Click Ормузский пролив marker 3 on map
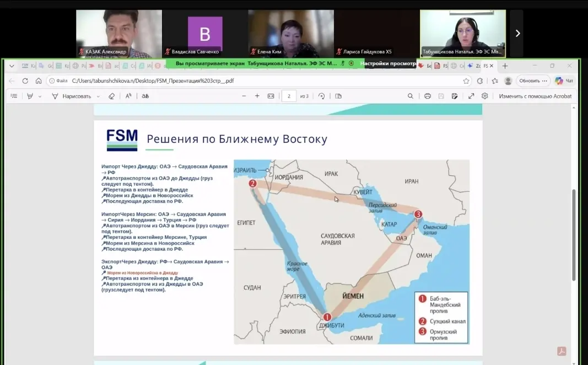Image resolution: width=588 pixels, height=365 pixels. [x=418, y=214]
